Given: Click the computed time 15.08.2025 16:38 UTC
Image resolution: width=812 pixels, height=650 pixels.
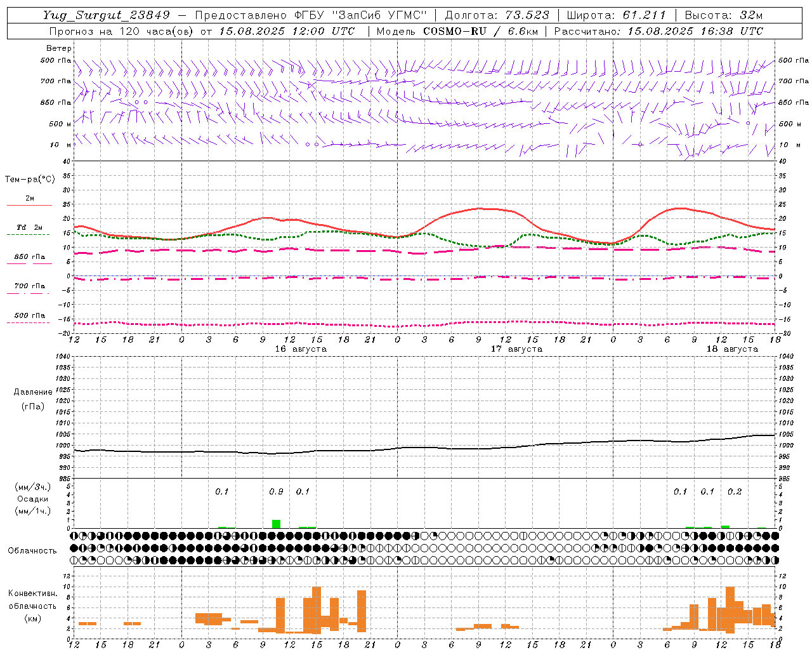Looking at the screenshot, I should [x=695, y=31].
